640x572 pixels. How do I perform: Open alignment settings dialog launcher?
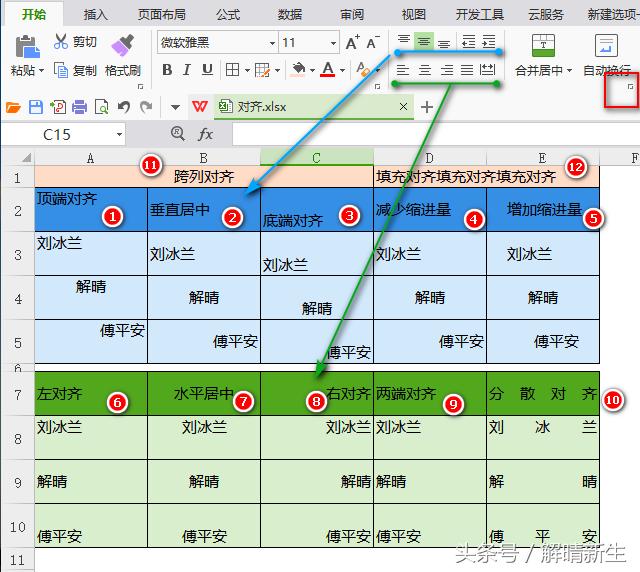(x=630, y=87)
